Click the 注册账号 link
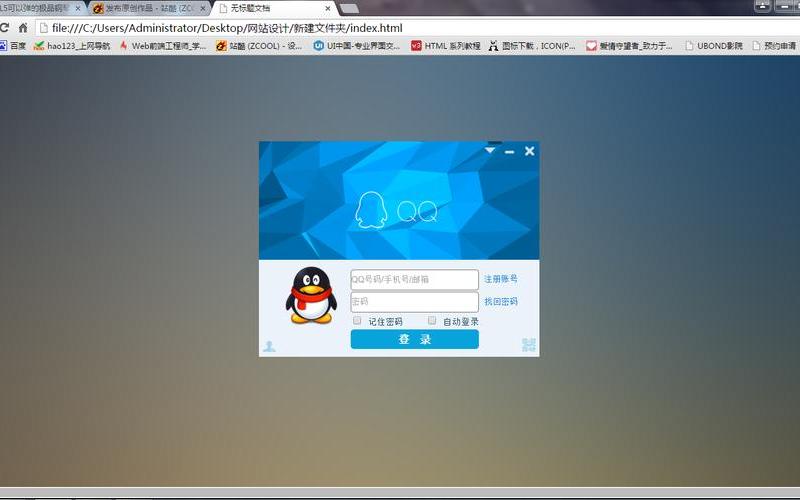Image resolution: width=800 pixels, height=500 pixels. pyautogui.click(x=501, y=279)
